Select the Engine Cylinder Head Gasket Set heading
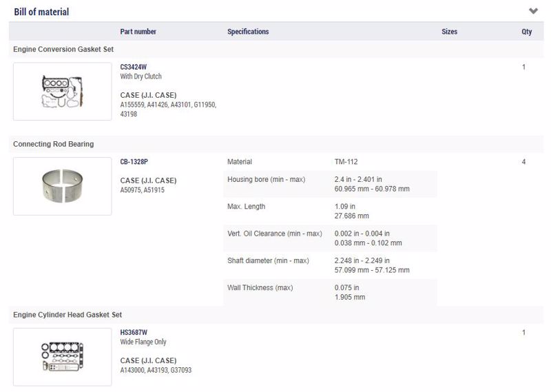Viewport: 551px width, 392px height. [67, 315]
